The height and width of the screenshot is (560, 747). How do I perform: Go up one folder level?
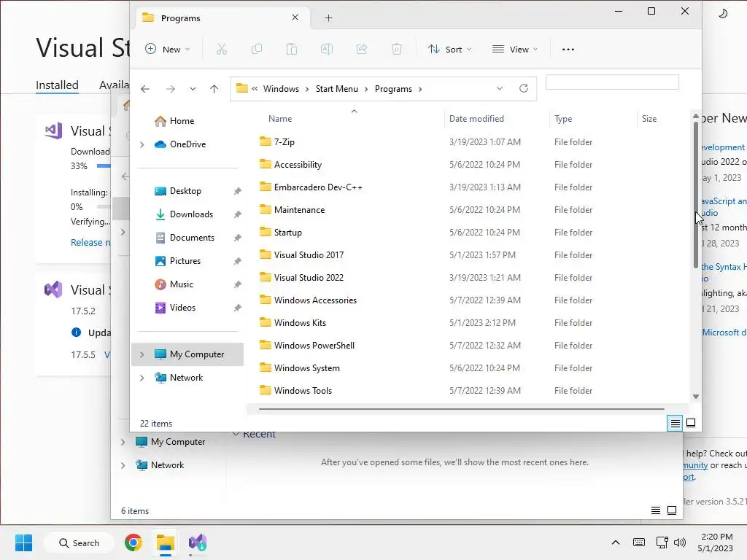214,89
